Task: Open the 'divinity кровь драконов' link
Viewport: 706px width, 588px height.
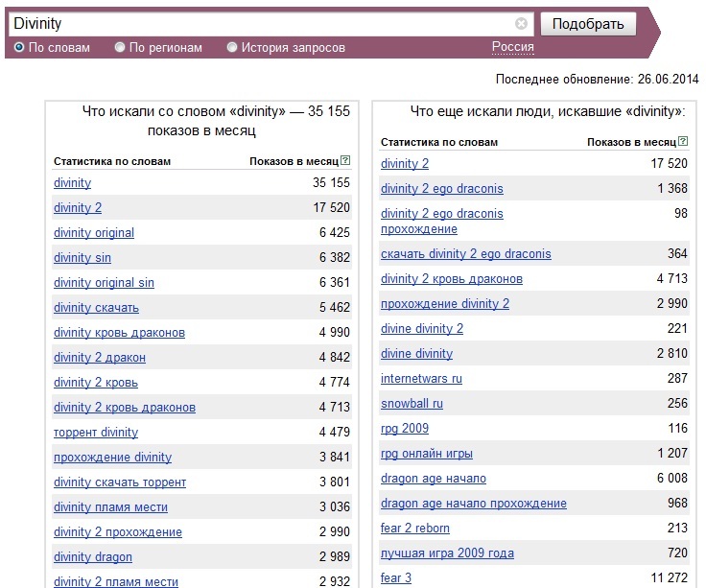Action: tap(119, 333)
